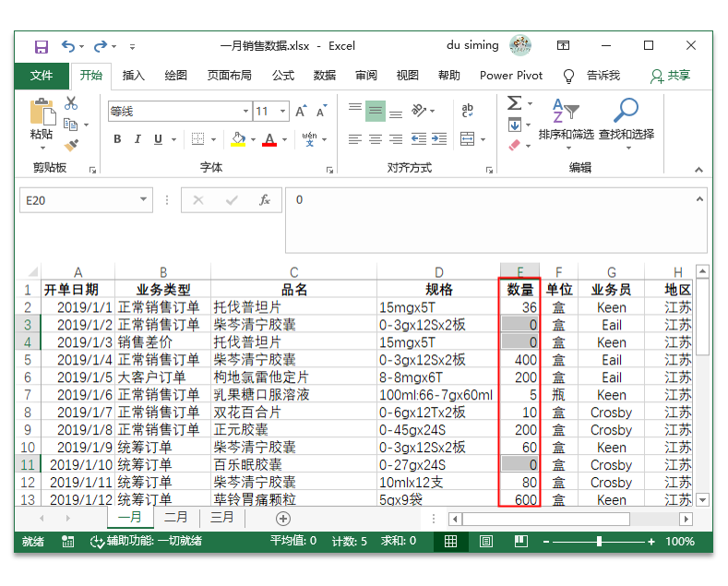Image resolution: width=728 pixels, height=586 pixels.
Task: Open the 文件 menu
Action: (42, 76)
